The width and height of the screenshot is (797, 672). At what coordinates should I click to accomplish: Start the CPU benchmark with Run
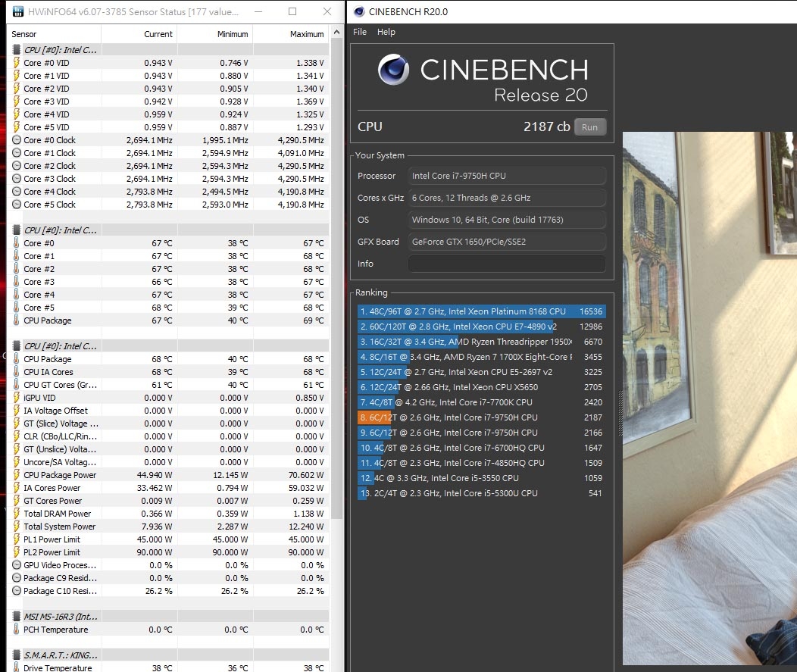(589, 127)
